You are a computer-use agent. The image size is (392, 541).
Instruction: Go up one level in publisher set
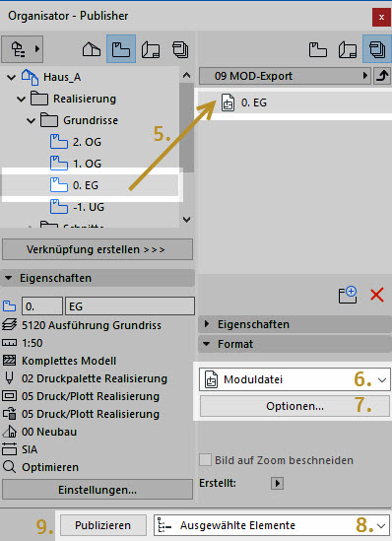pos(382,76)
